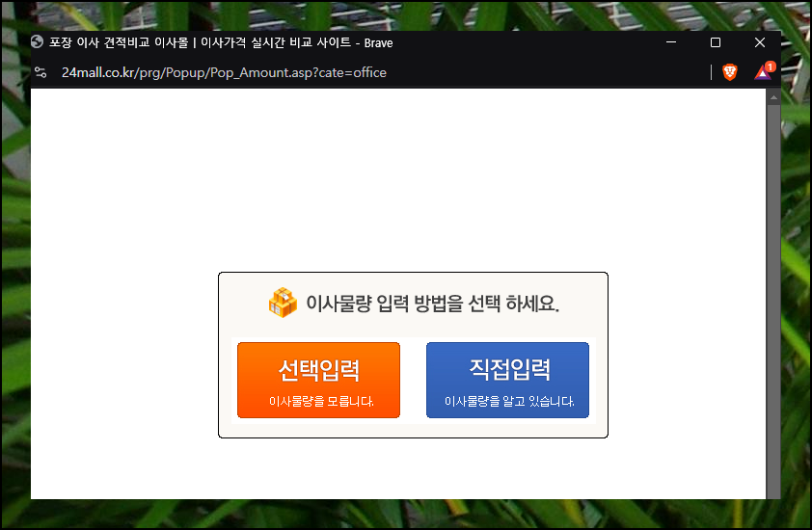Open Brave Shields lion icon
This screenshot has height=530, width=812.
(730, 72)
